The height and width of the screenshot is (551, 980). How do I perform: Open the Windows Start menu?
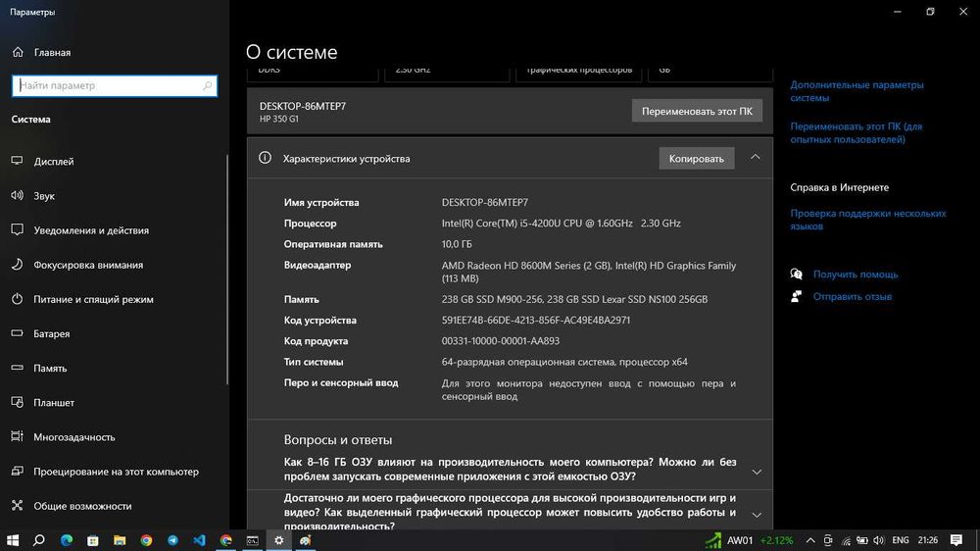[13, 540]
